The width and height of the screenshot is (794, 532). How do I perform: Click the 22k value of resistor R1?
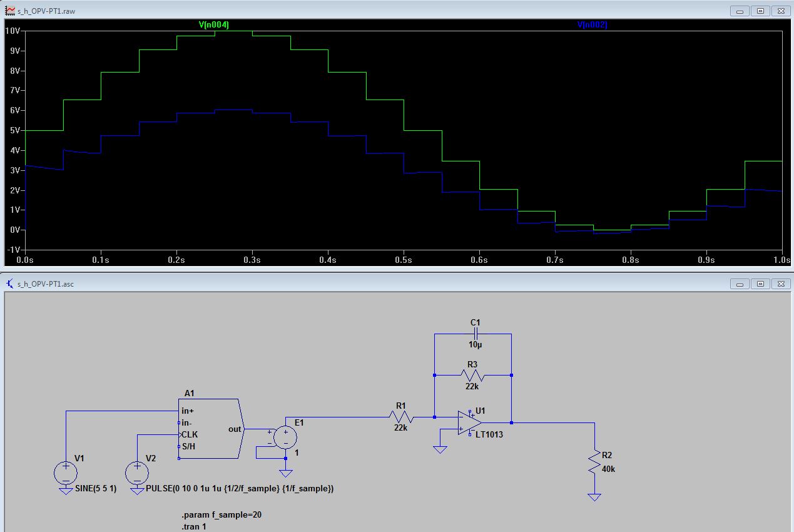coord(400,428)
